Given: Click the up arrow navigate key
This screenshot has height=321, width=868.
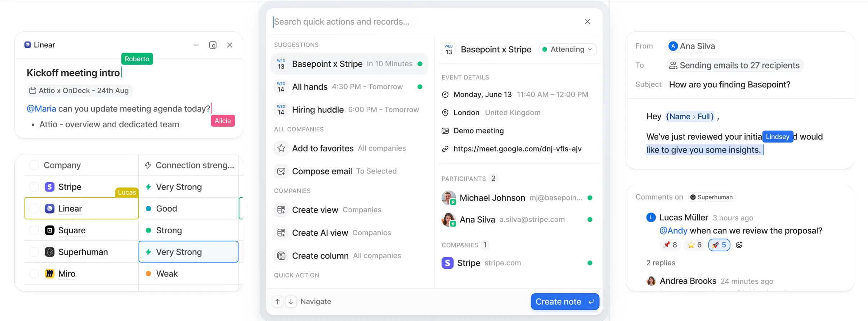Looking at the screenshot, I should coord(278,302).
